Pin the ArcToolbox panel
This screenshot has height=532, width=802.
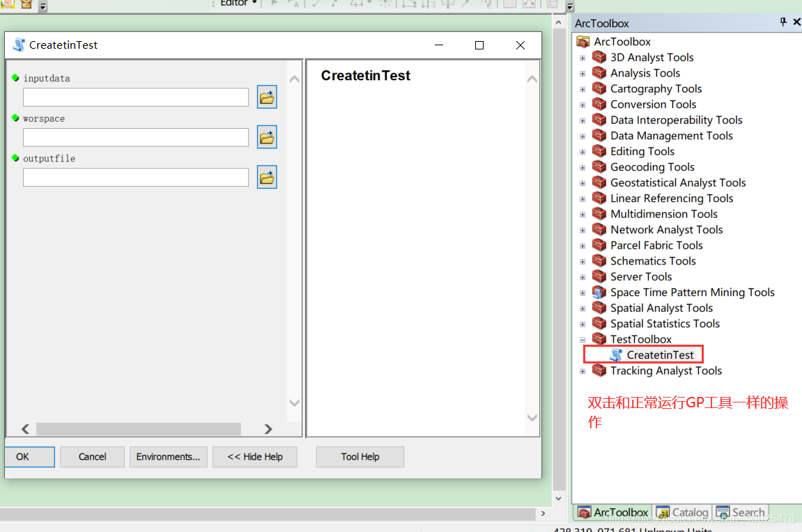click(783, 22)
